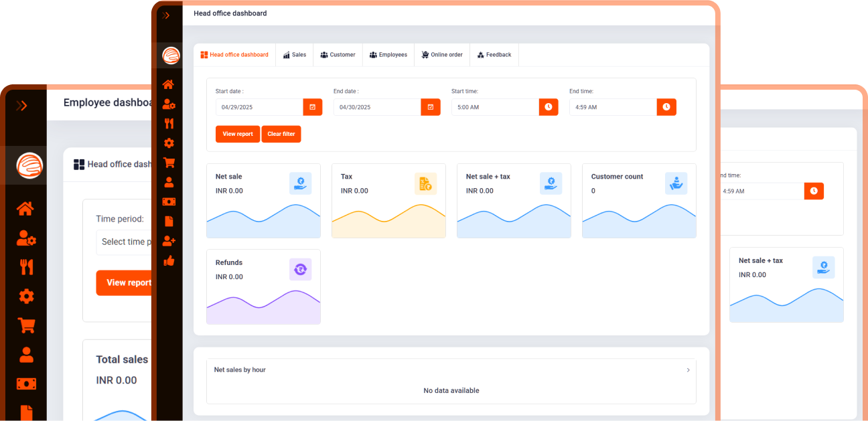Click the Start date field showing 04/29/2025

tap(259, 107)
